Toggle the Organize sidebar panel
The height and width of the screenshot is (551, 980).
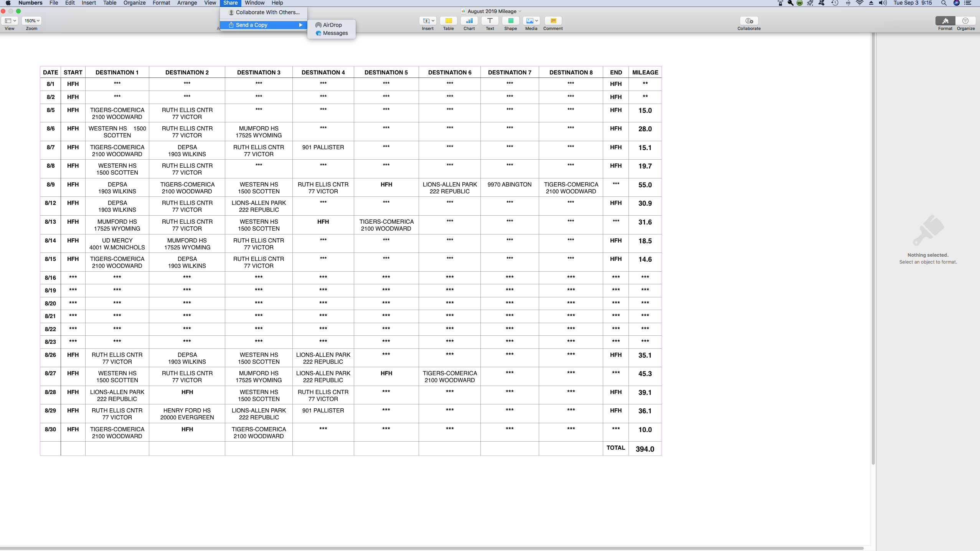tap(965, 21)
